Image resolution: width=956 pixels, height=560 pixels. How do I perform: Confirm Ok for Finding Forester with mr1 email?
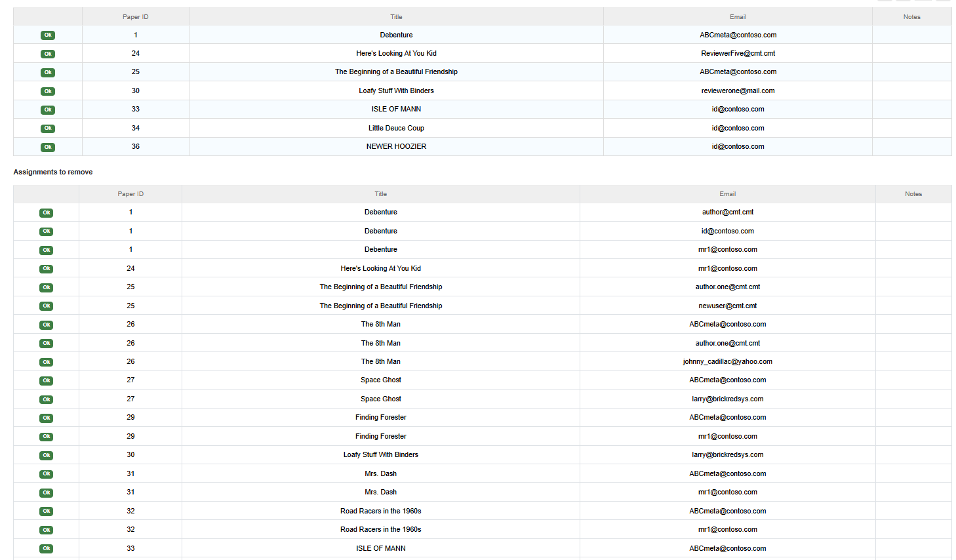(47, 436)
